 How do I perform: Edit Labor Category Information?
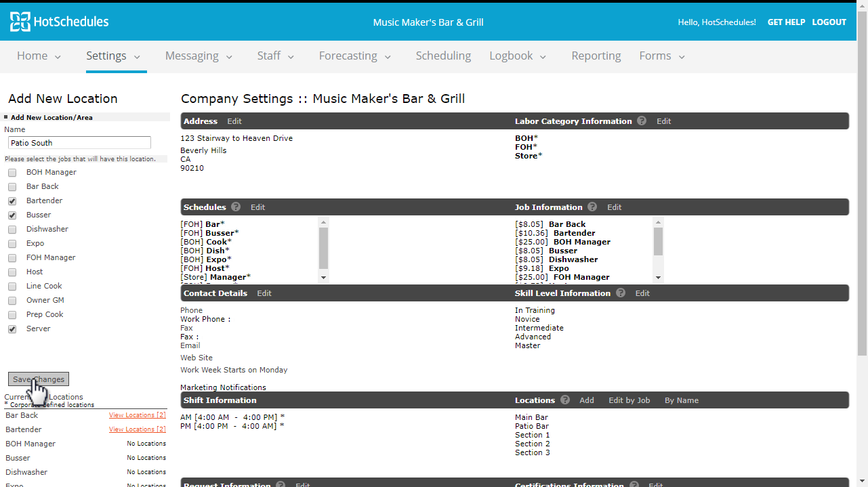point(664,121)
